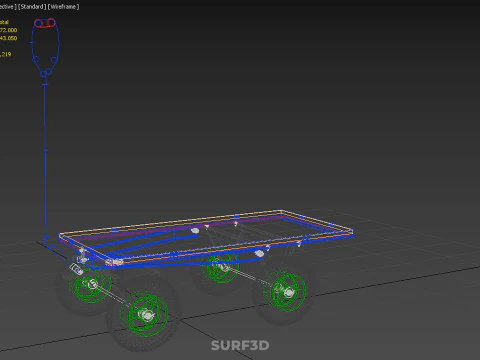Viewport: 480px width, 360px height.
Task: Select the yellow statistic value ending 72.000
Action: coord(9,30)
